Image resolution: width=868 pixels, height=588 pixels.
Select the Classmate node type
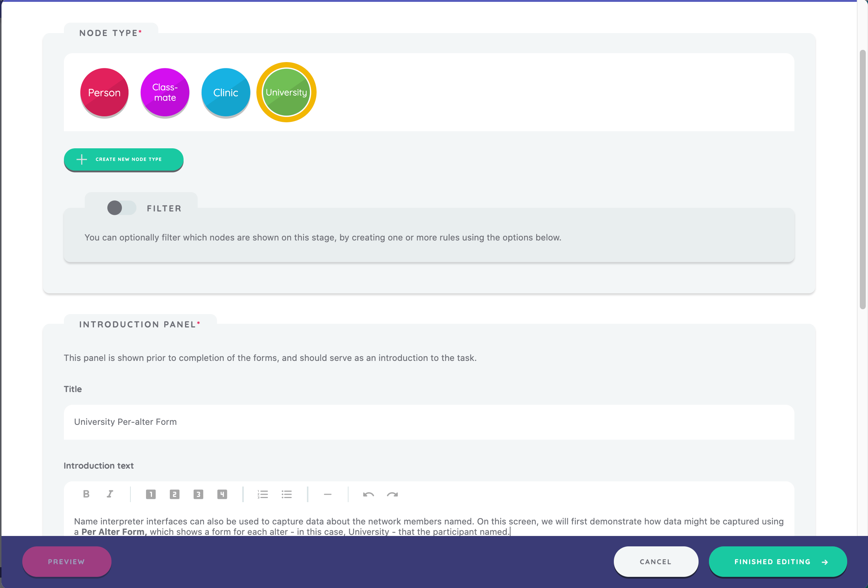pyautogui.click(x=165, y=92)
